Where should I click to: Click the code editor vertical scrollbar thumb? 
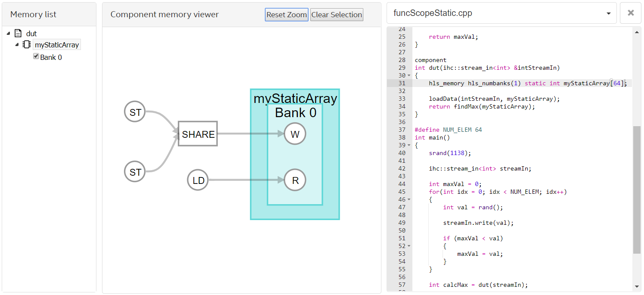pyautogui.click(x=637, y=189)
